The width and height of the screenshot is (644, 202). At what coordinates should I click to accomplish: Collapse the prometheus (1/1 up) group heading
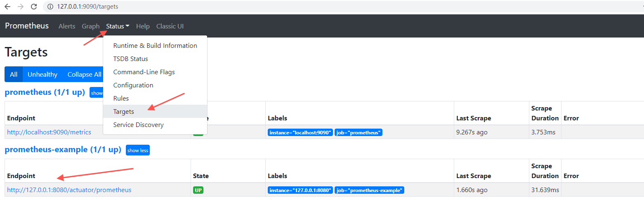(45, 92)
